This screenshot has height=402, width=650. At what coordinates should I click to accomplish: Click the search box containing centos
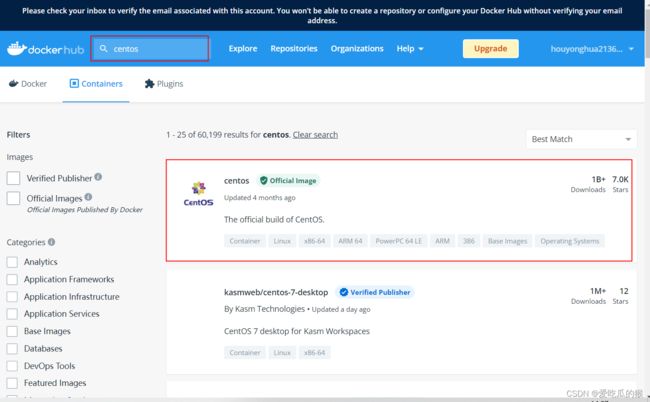(150, 48)
